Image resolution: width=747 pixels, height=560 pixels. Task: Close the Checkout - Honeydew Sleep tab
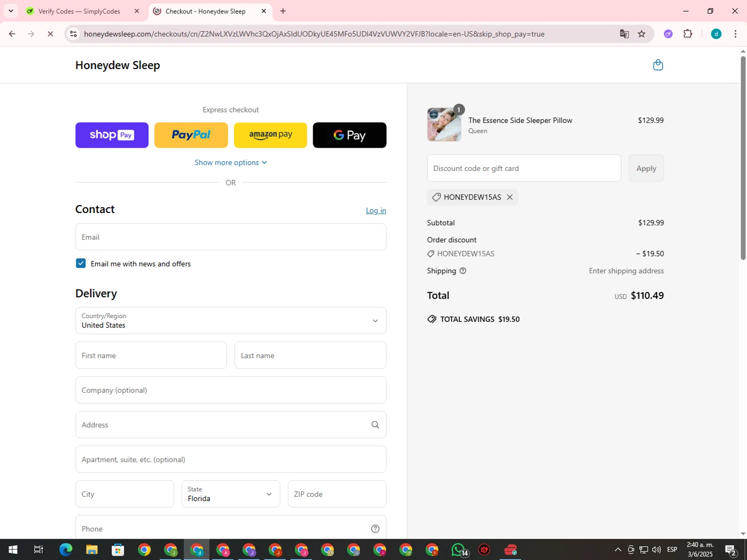pyautogui.click(x=264, y=11)
